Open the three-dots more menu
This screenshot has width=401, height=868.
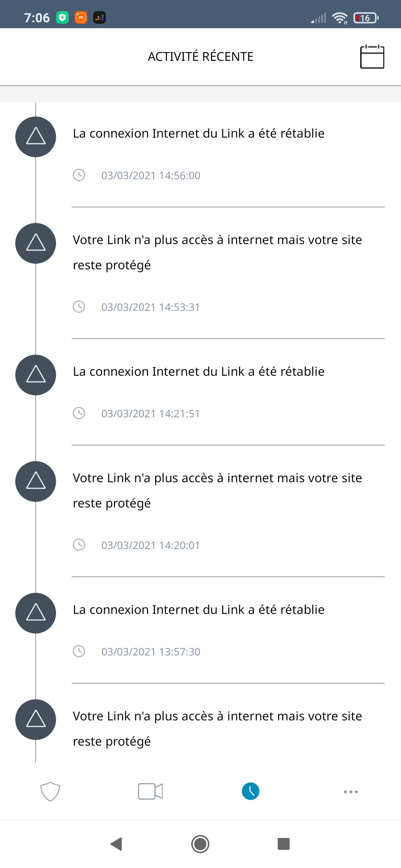351,792
